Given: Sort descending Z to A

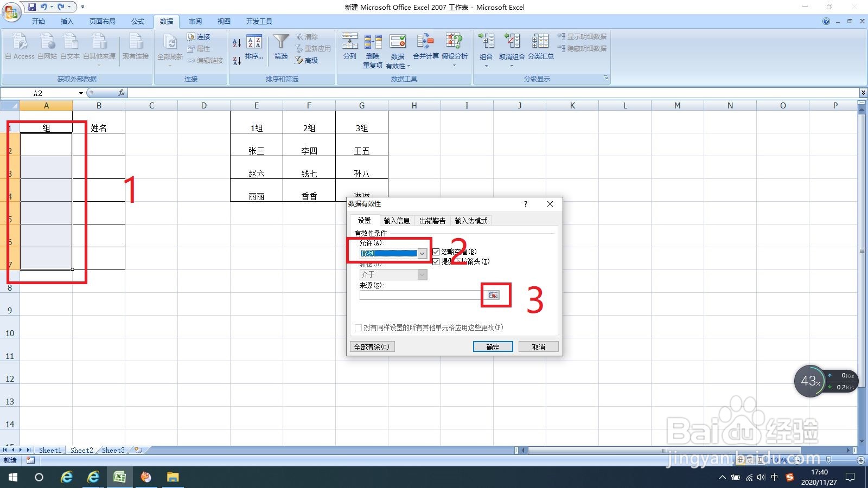Looking at the screenshot, I should (237, 61).
